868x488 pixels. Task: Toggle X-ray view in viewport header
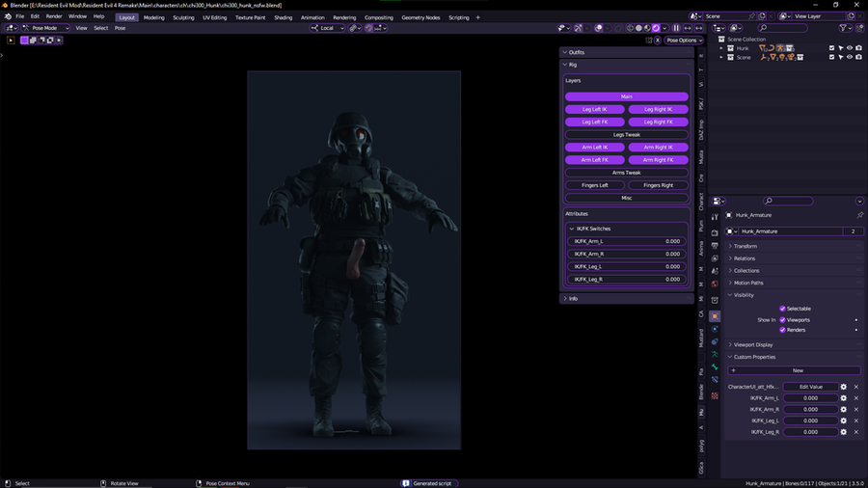tap(619, 28)
